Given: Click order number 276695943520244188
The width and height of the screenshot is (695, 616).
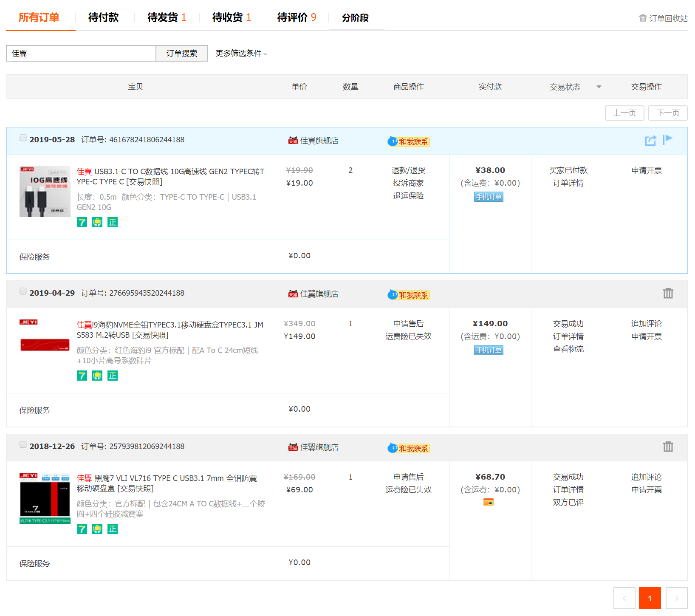Looking at the screenshot, I should 147,293.
